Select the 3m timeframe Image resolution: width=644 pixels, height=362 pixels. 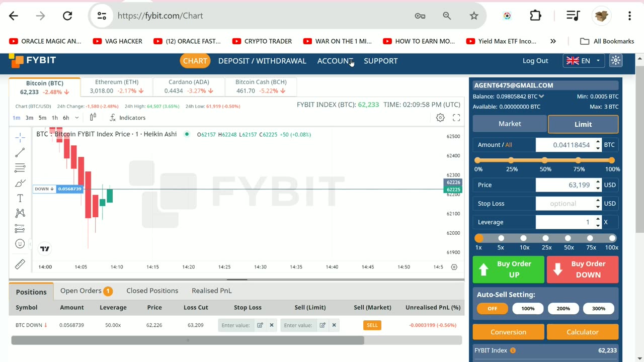point(29,118)
